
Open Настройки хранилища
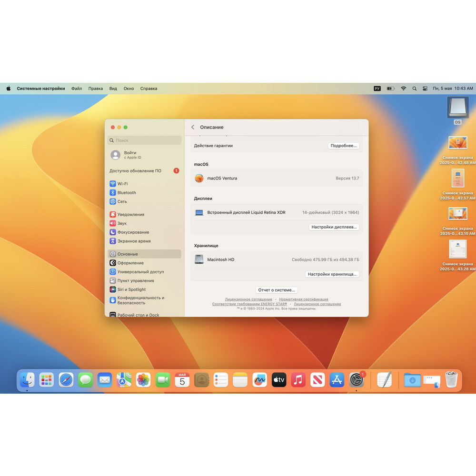coord(332,274)
